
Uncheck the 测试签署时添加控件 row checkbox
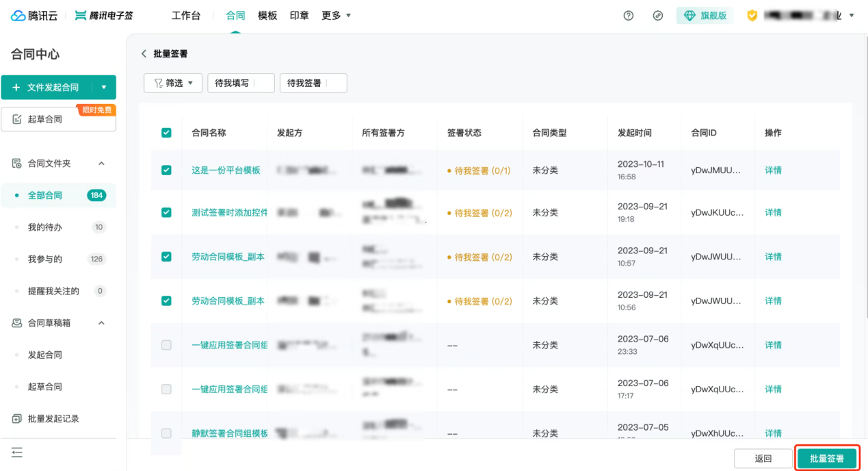click(166, 213)
